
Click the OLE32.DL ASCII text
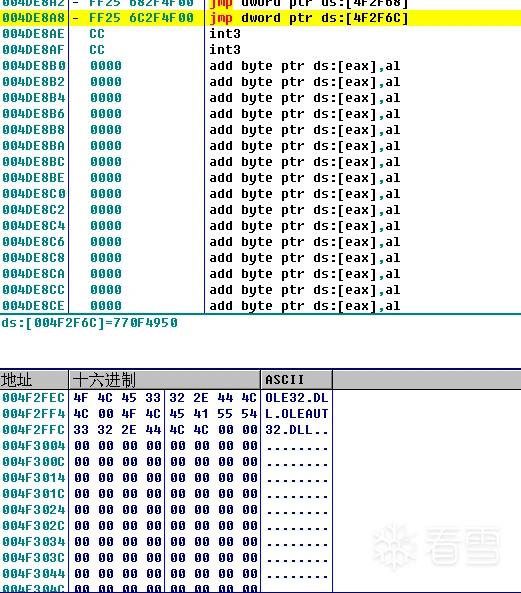[297, 398]
